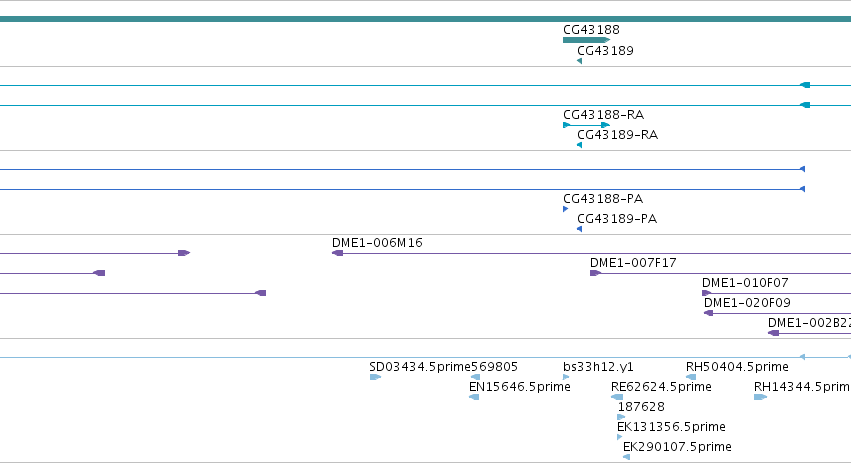This screenshot has height=463, width=851.
Task: Click the CG43189-RA transcript arrow
Action: point(580,145)
